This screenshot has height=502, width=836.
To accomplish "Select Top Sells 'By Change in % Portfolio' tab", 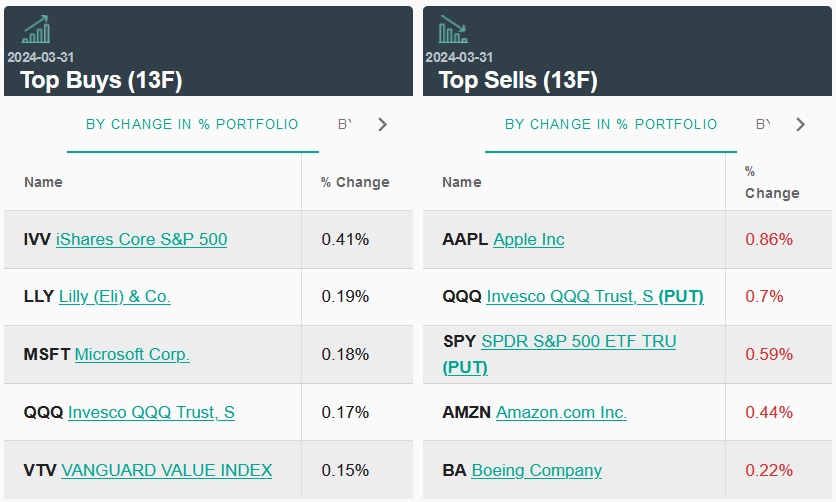I will tap(611, 125).
